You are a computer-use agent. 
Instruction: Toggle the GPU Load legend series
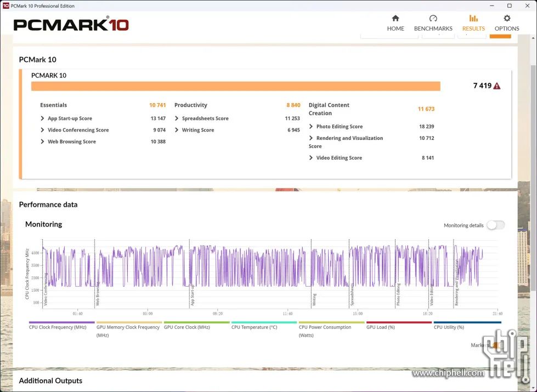point(399,326)
